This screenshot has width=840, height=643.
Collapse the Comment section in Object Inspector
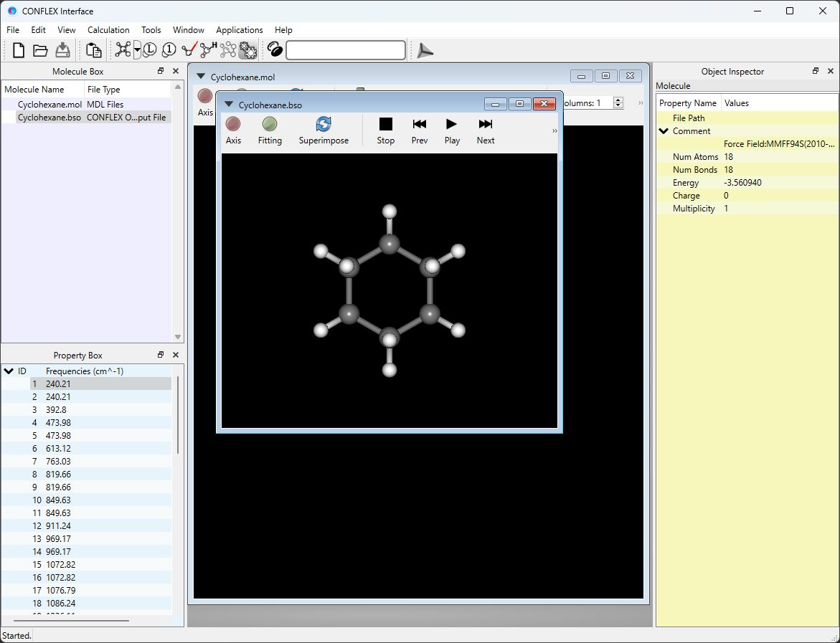[x=663, y=130]
